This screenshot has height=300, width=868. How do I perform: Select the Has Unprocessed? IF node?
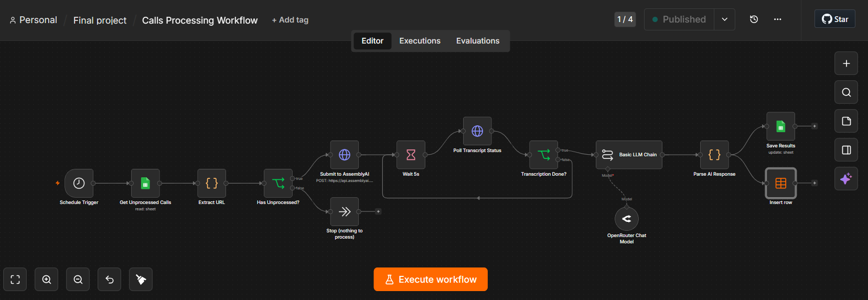pyautogui.click(x=278, y=183)
